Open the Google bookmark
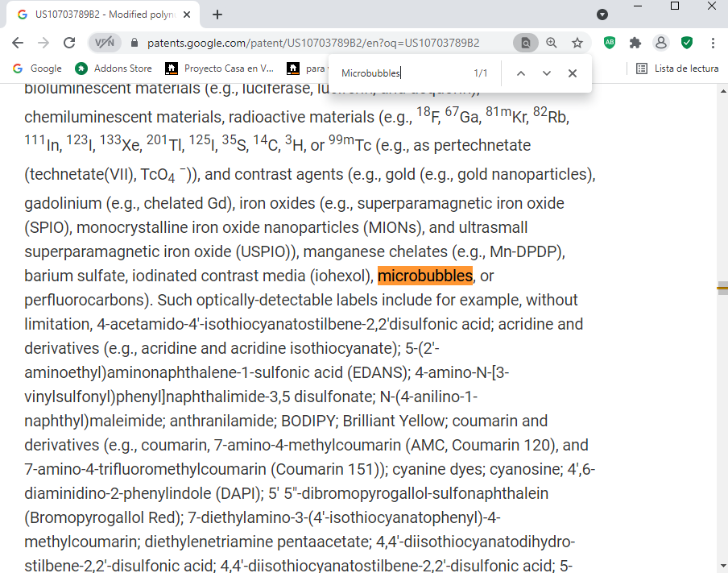Viewport: 728px width, 573px height. tap(37, 69)
